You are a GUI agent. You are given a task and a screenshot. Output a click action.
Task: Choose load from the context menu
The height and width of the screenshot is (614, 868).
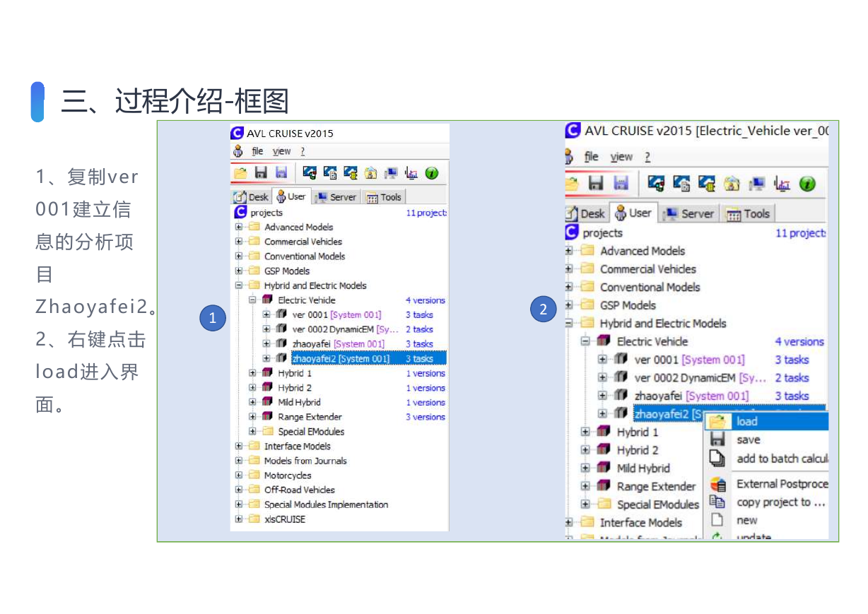pyautogui.click(x=766, y=422)
